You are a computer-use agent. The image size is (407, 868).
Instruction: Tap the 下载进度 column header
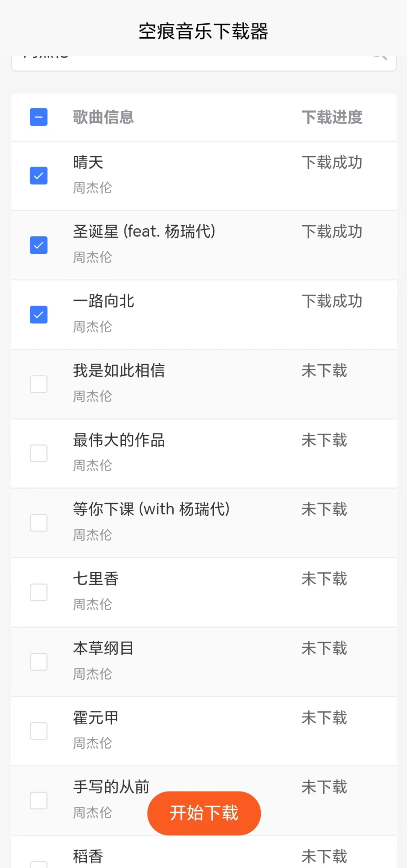point(332,117)
